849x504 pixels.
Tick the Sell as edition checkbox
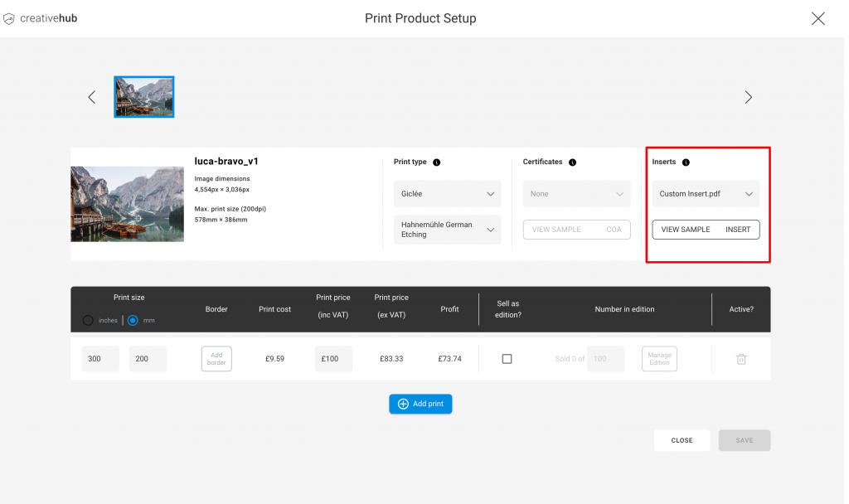tap(507, 359)
